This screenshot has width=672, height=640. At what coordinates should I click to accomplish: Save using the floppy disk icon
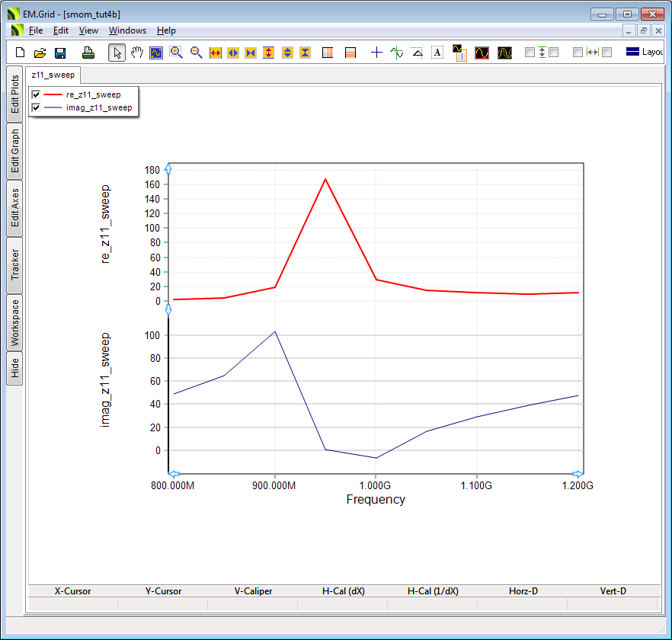(60, 53)
